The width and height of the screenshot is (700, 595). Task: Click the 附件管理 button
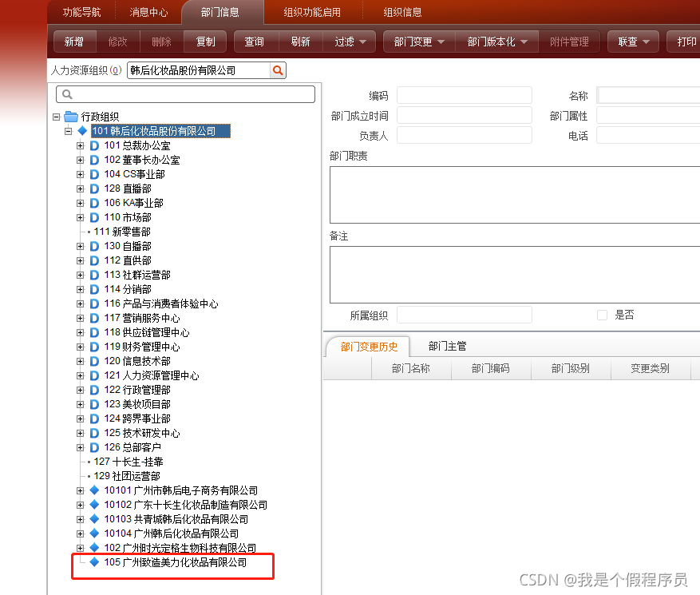[x=569, y=42]
